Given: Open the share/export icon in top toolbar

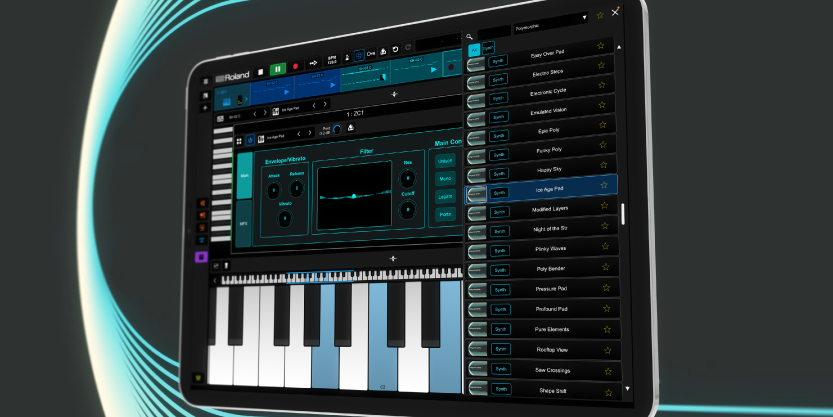Looking at the screenshot, I should click(383, 52).
